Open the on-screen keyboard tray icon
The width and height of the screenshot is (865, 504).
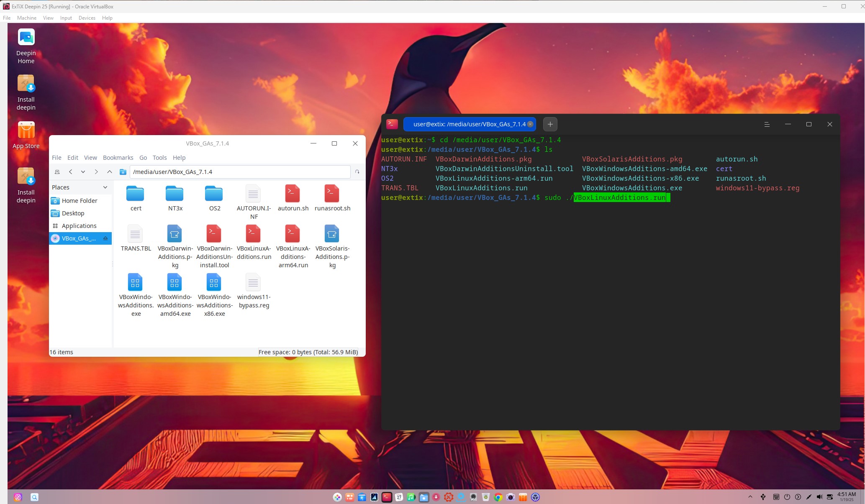(776, 497)
